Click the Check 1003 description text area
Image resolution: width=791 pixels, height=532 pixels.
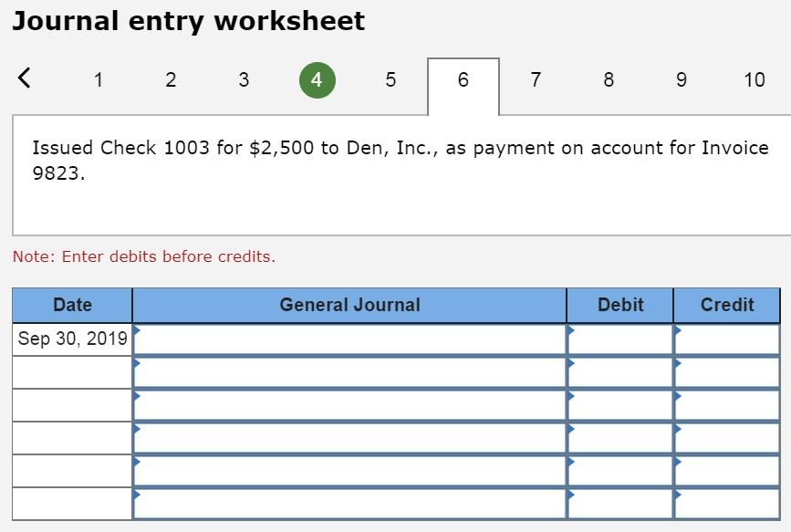pyautogui.click(x=395, y=160)
